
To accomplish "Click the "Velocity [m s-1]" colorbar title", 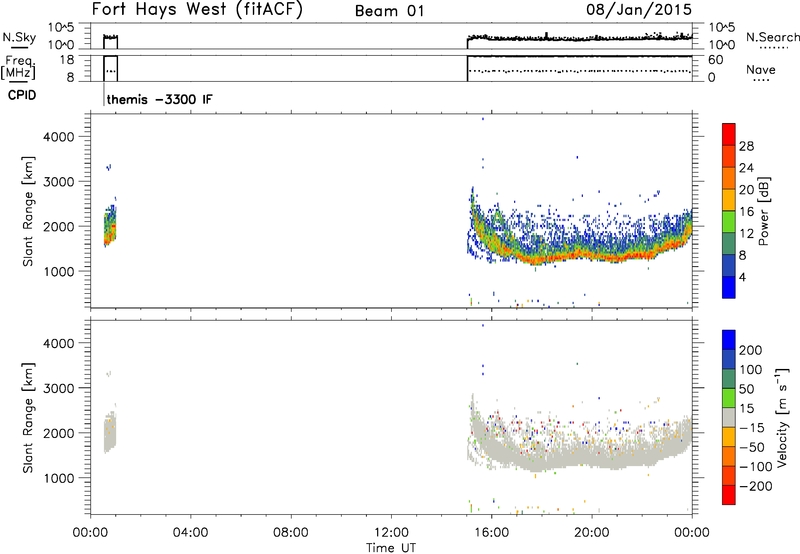I will point(782,417).
